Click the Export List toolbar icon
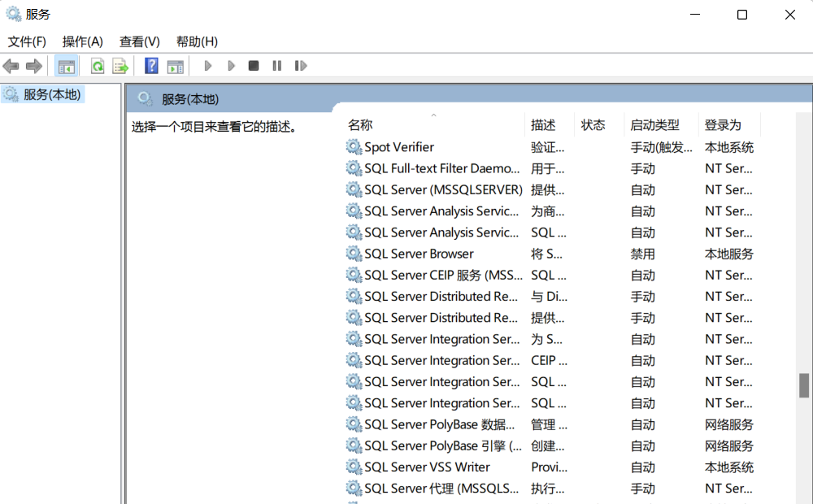 tap(120, 66)
